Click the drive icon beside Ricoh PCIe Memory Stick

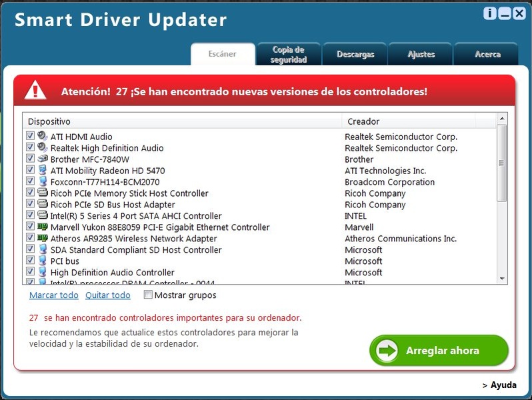click(43, 193)
